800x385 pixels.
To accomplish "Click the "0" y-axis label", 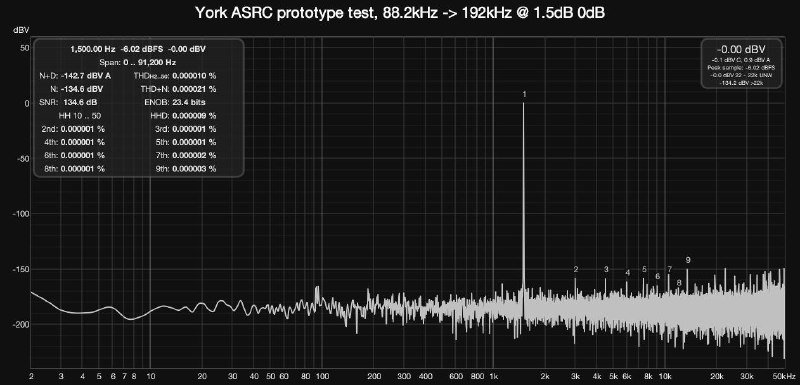I will tap(27, 103).
